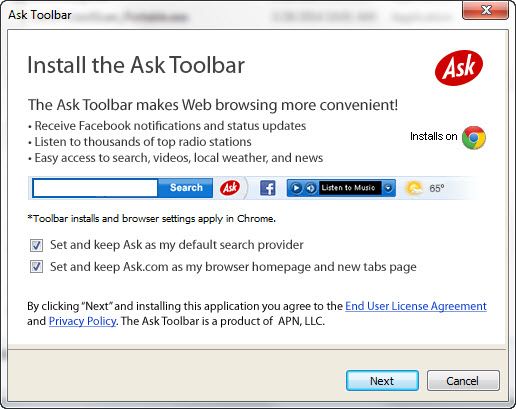The image size is (516, 409).
Task: Click the red Ask logo at top right
Action: [459, 68]
